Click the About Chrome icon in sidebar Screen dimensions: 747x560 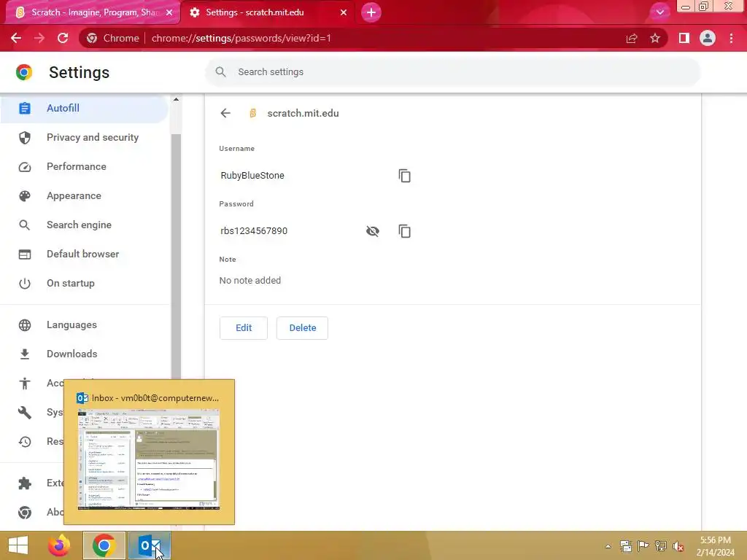pyautogui.click(x=25, y=513)
